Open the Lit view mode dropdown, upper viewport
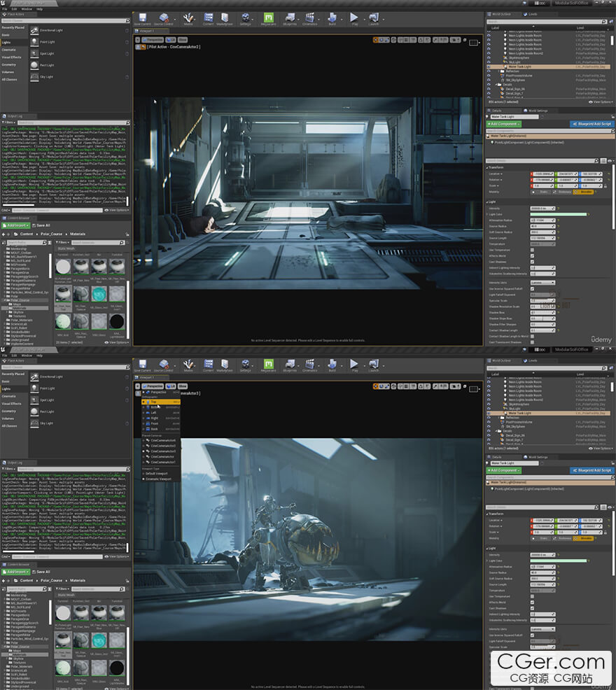 click(x=171, y=40)
